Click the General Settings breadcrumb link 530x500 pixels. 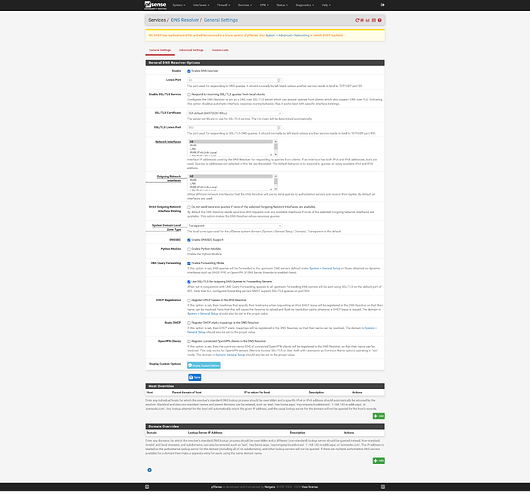[x=221, y=20]
